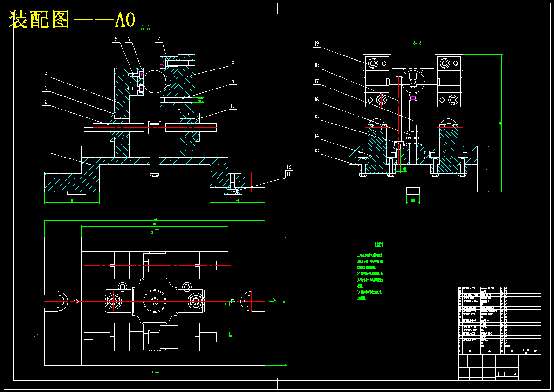Click part callout number 14
Screen dimensions: 554x392
(316, 136)
